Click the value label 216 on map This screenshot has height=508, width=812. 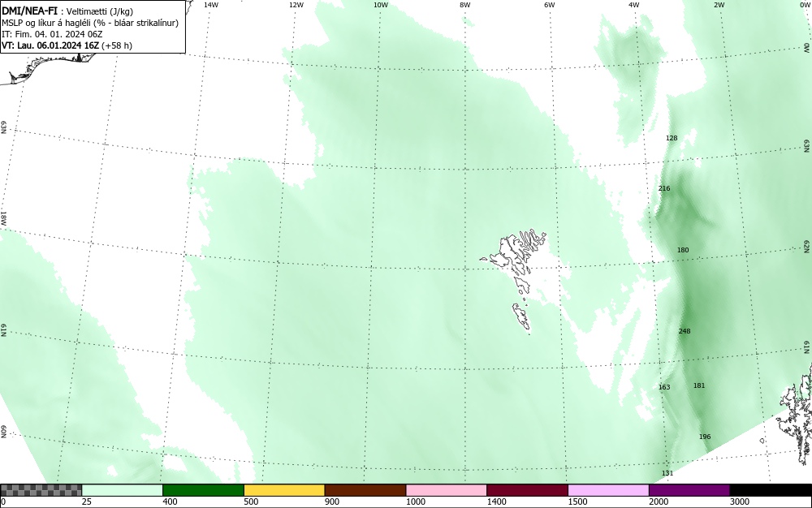point(664,188)
